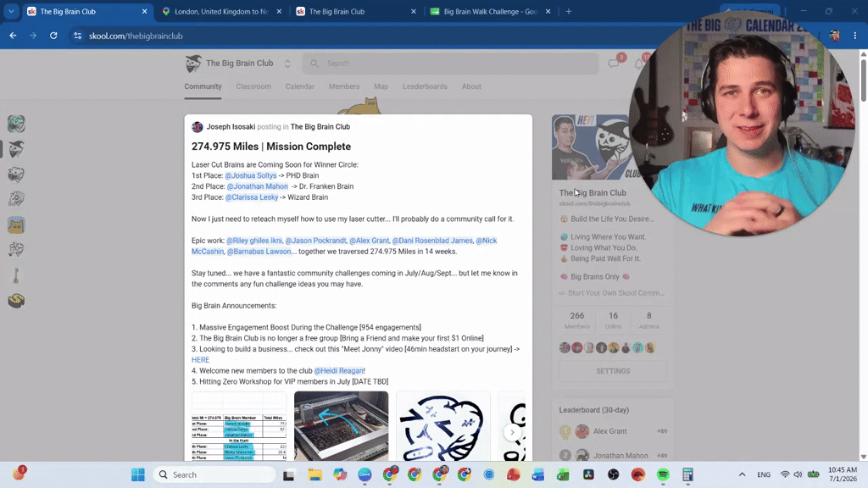Show hidden system tray icons
This screenshot has width=868, height=488.
coord(742,474)
